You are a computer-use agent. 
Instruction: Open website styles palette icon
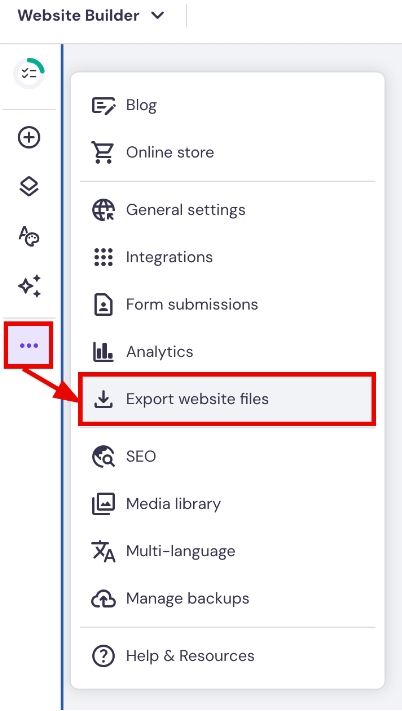[x=29, y=236]
